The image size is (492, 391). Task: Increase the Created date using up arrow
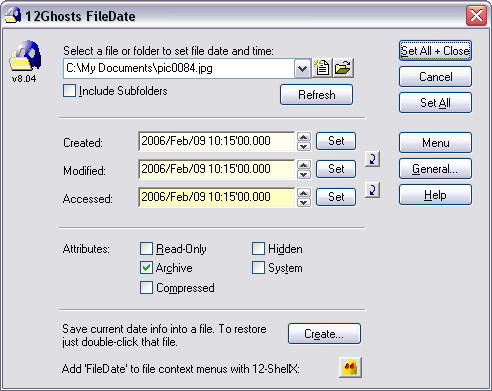304,137
